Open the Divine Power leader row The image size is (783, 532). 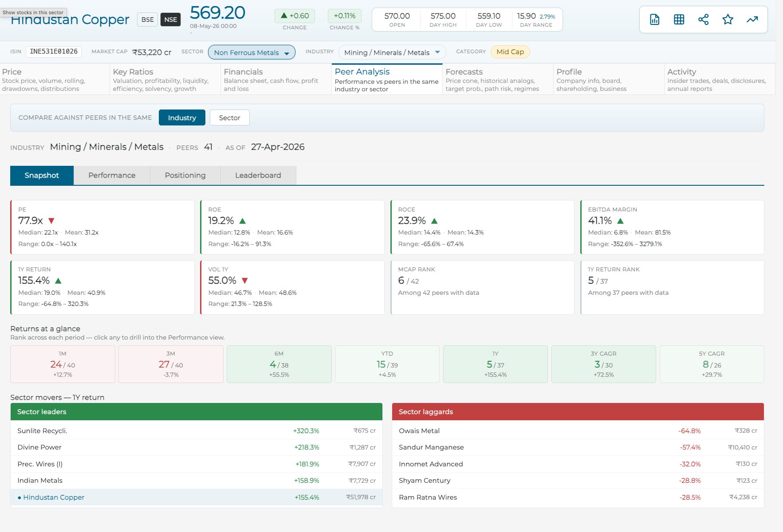click(197, 447)
